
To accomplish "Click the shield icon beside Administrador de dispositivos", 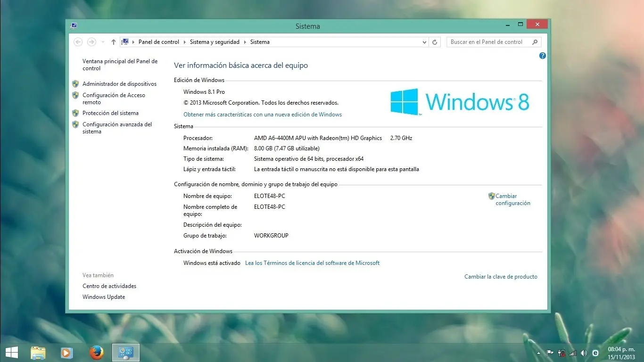I will pyautogui.click(x=75, y=84).
